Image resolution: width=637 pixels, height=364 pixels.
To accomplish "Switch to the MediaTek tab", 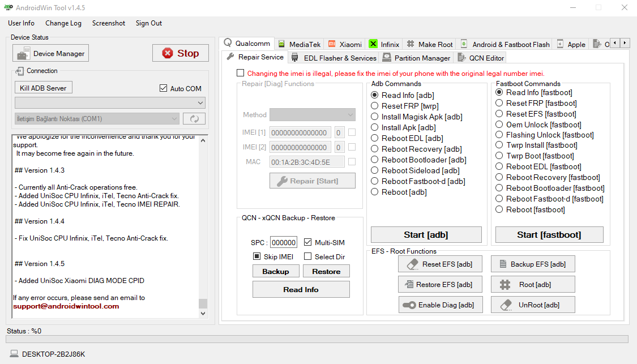I will tap(299, 44).
